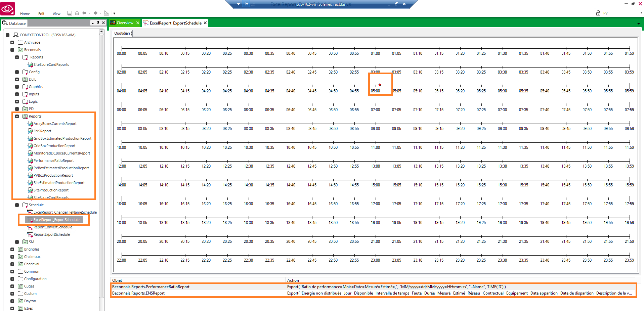644x311 pixels.
Task: Select ReportExportSchedule in the tree
Action: coord(51,234)
